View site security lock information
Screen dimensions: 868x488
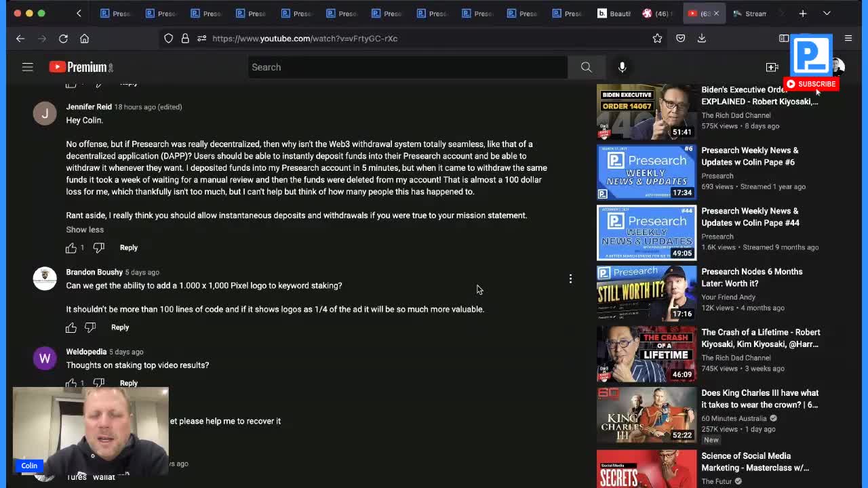pos(184,39)
